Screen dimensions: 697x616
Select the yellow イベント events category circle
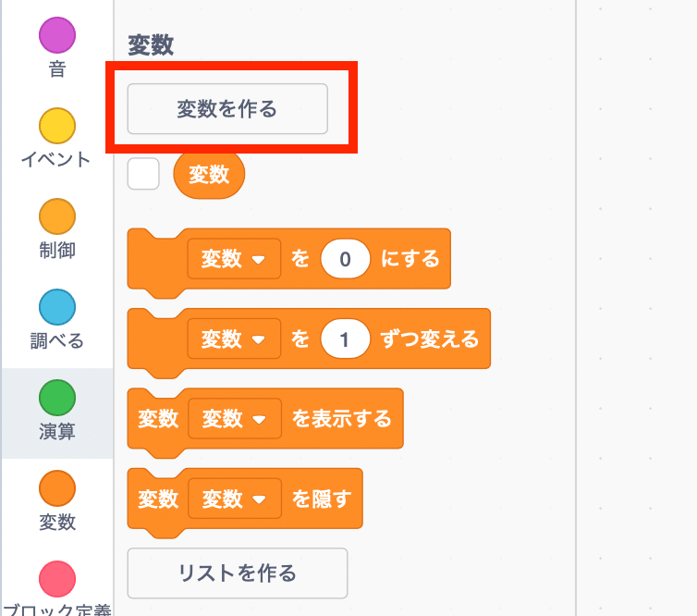click(x=57, y=126)
